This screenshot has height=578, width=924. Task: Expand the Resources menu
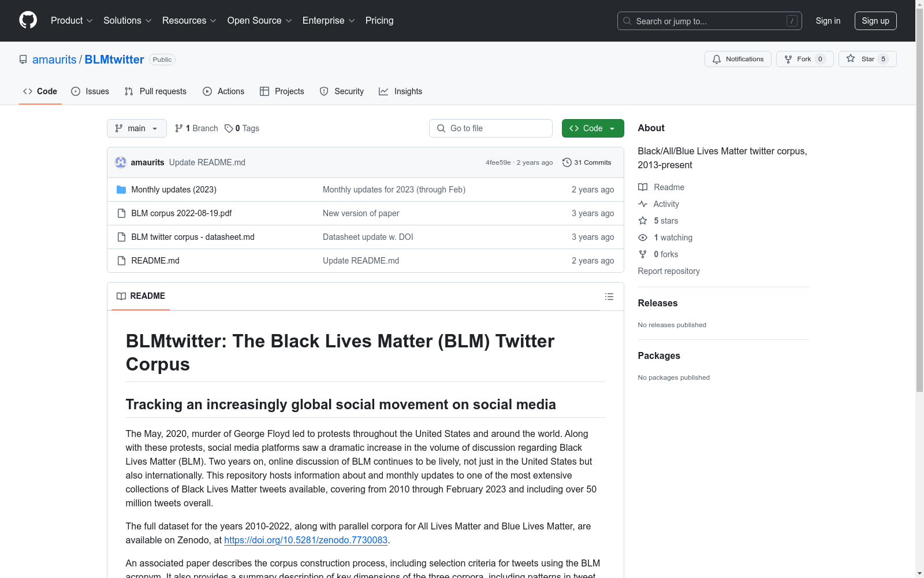pyautogui.click(x=189, y=21)
